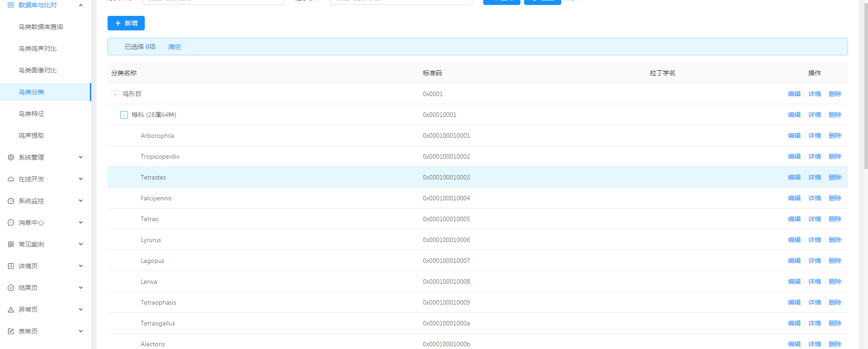Click the 数据库与比对 menu icon
The image size is (868, 349).
coord(11,5)
